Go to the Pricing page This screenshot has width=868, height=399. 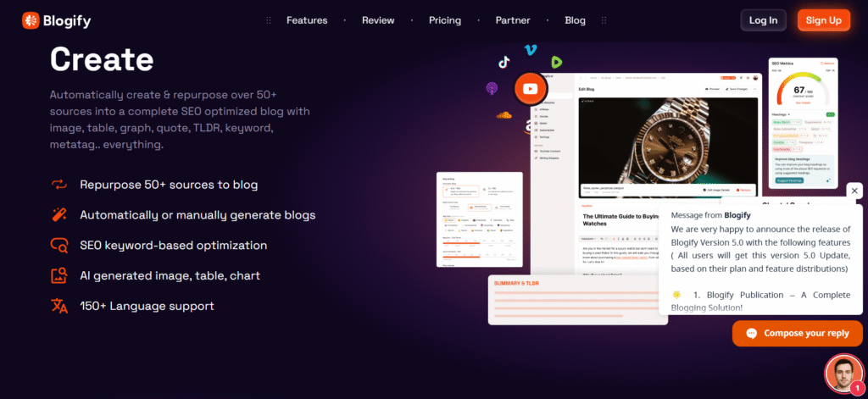444,20
